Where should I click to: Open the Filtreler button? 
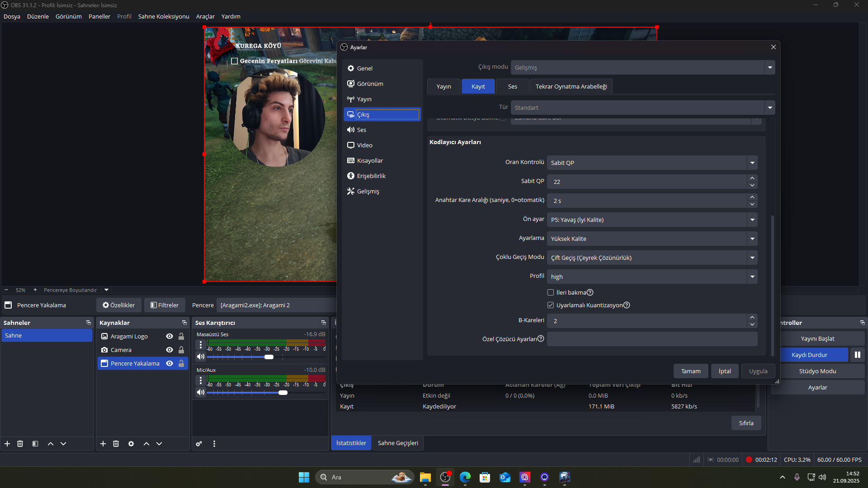pyautogui.click(x=165, y=305)
